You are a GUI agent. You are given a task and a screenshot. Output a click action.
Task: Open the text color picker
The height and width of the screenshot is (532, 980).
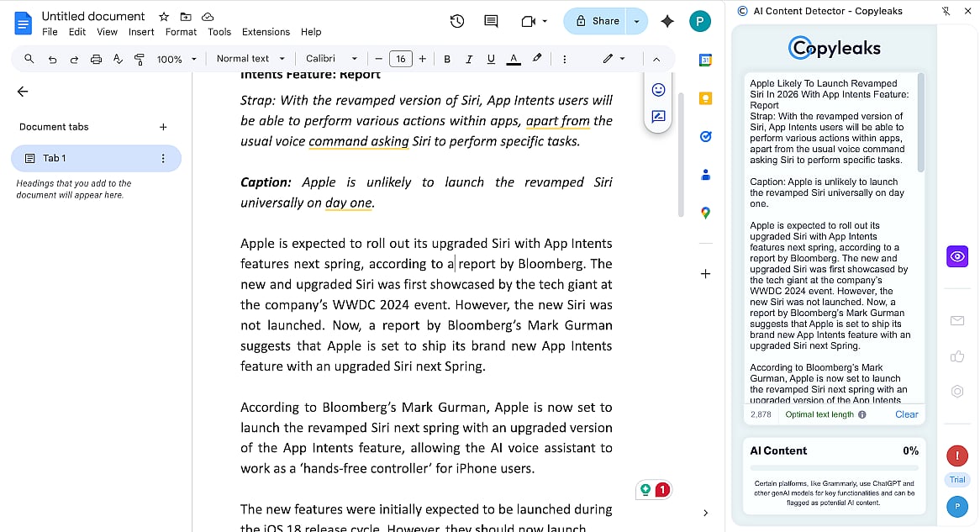pos(514,59)
